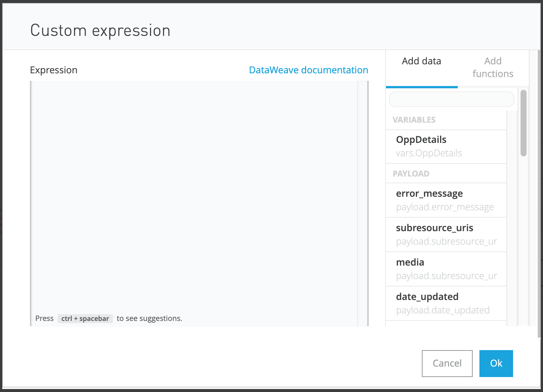Select the Expression label
The height and width of the screenshot is (392, 543).
[53, 70]
